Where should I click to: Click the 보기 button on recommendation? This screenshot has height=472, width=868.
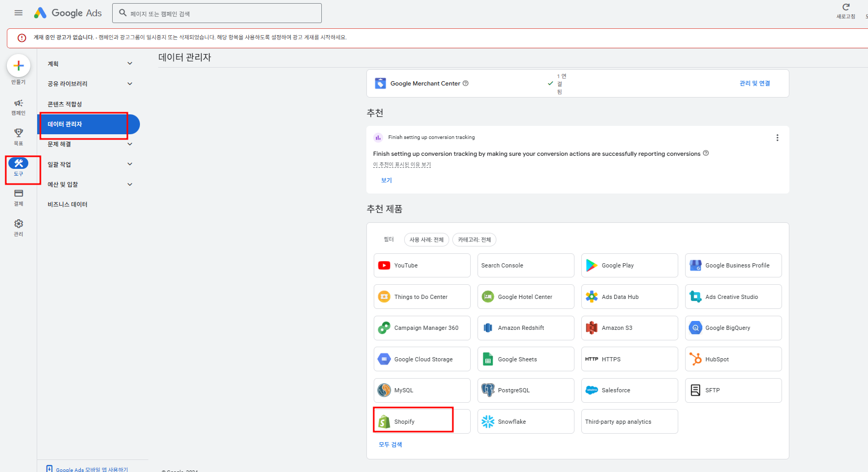click(x=386, y=180)
